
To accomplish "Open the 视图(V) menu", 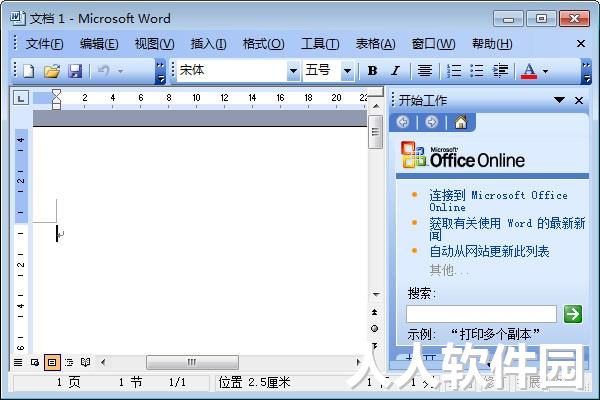I will tap(155, 44).
